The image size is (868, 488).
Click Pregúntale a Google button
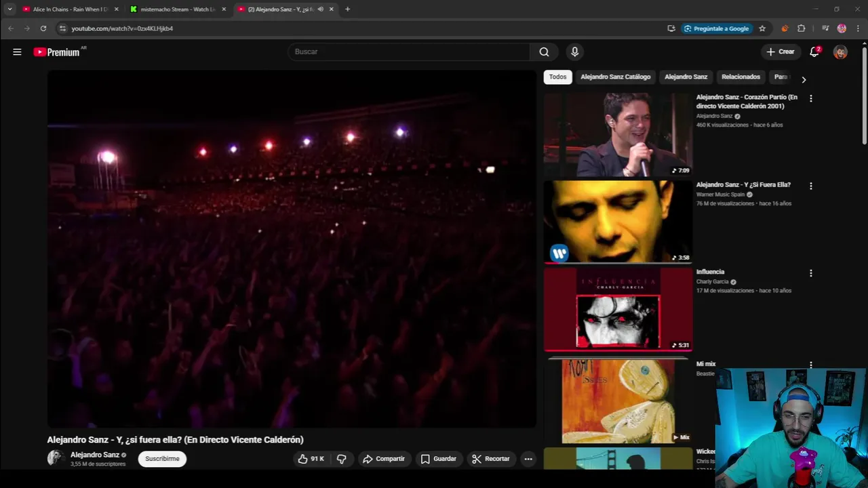(716, 28)
